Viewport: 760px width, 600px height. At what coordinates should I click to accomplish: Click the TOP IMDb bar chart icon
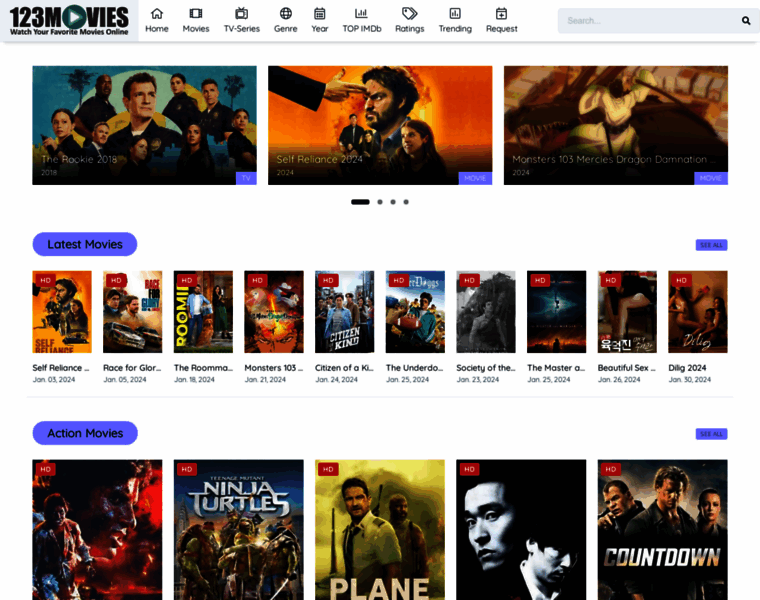coord(361,14)
